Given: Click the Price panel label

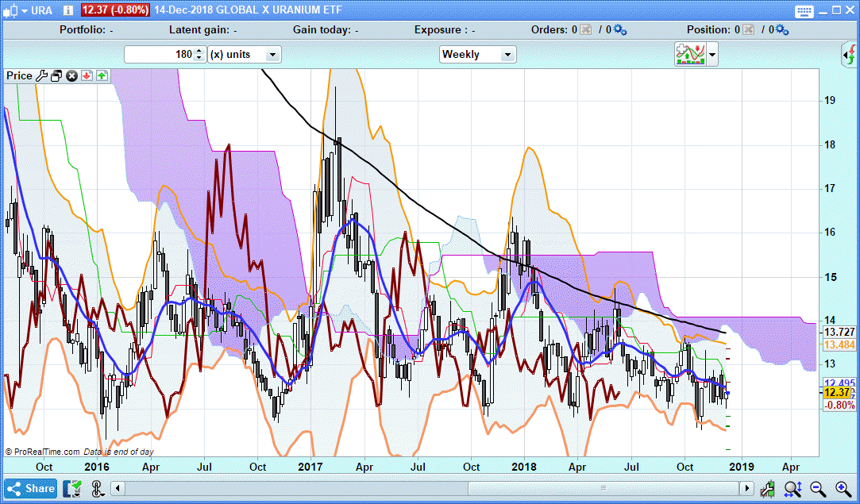Looking at the screenshot, I should (19, 75).
